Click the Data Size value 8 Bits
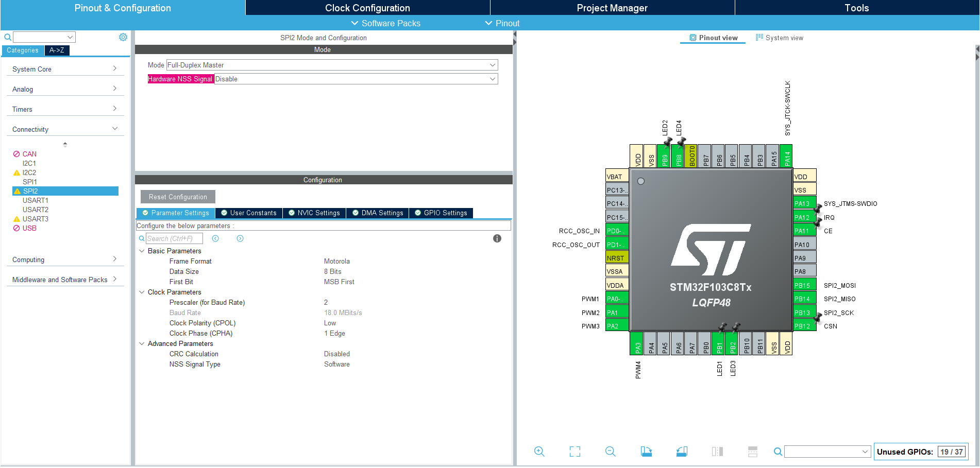 [333, 271]
